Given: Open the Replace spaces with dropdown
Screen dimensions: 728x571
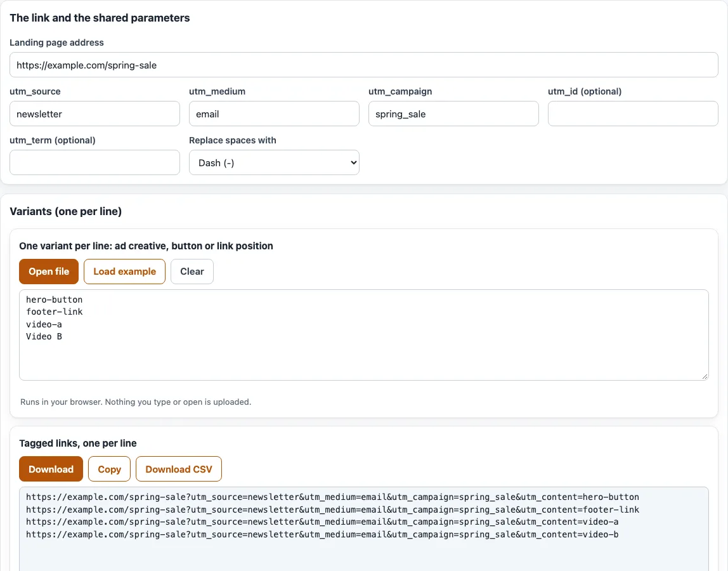Looking at the screenshot, I should click(x=274, y=162).
